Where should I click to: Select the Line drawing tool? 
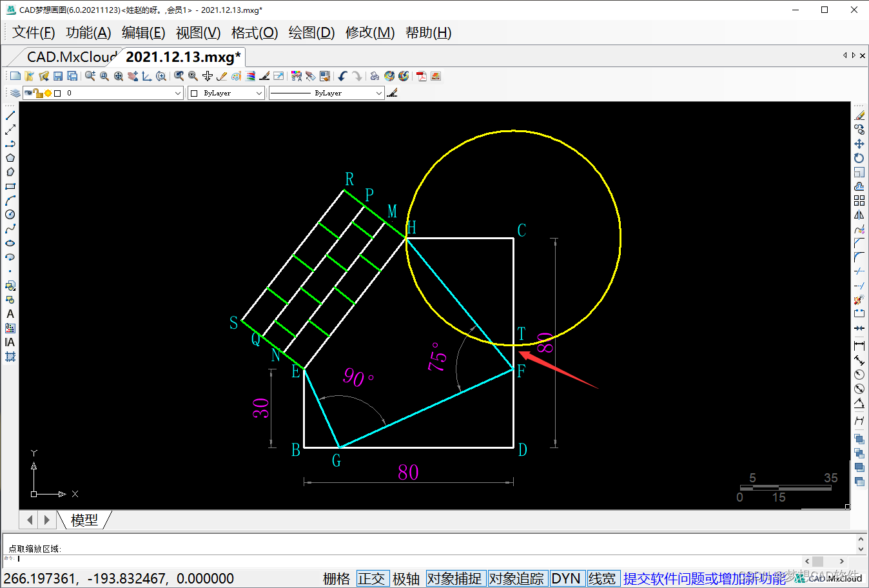pyautogui.click(x=10, y=115)
